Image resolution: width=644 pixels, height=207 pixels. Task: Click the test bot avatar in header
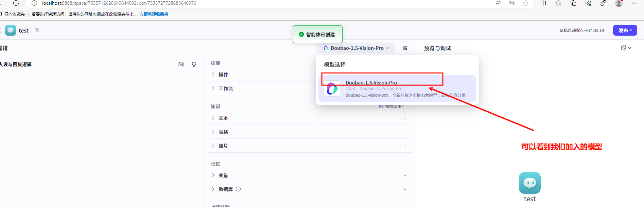click(x=11, y=30)
